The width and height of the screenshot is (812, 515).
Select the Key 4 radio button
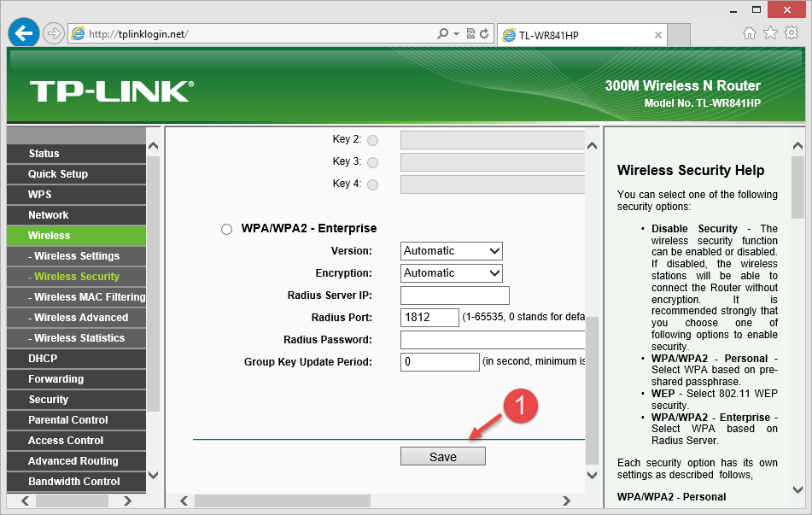click(x=373, y=185)
